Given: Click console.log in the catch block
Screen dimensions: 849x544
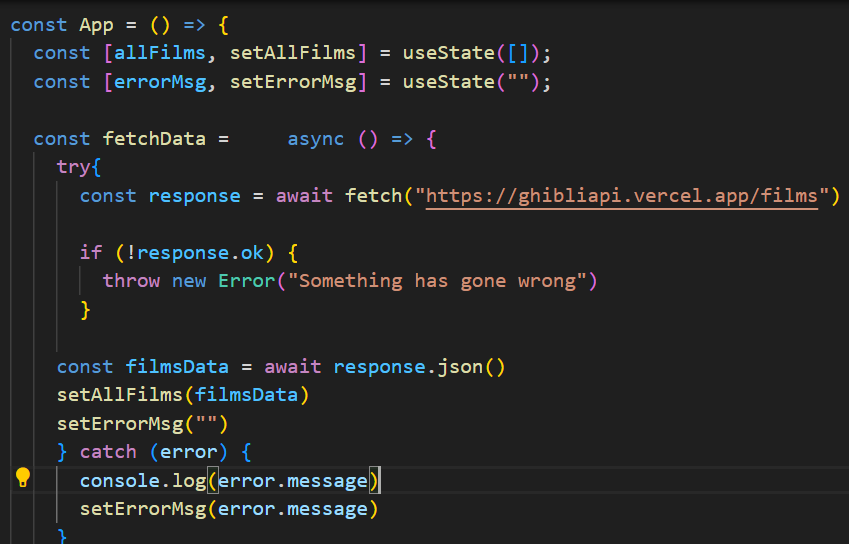Looking at the screenshot, I should click(x=143, y=481).
